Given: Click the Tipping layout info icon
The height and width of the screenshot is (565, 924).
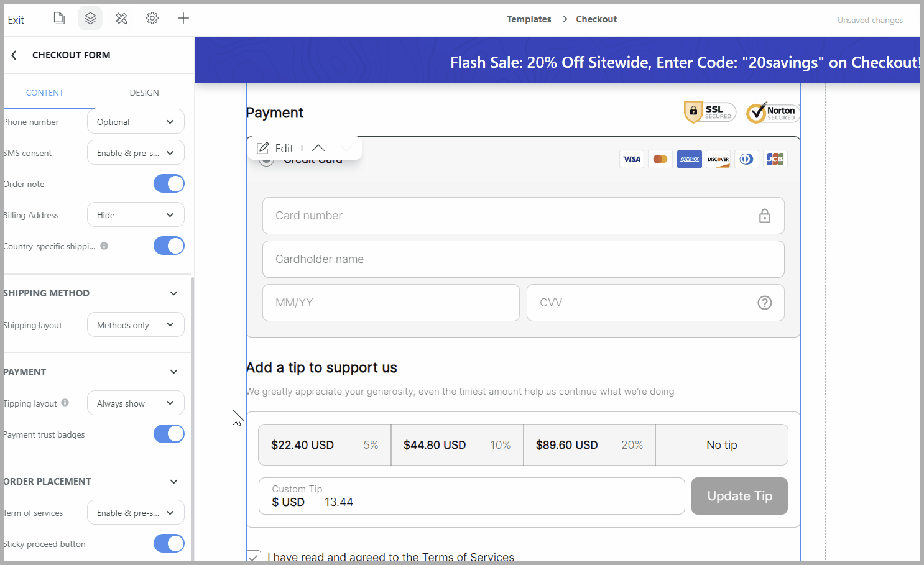Looking at the screenshot, I should 65,403.
